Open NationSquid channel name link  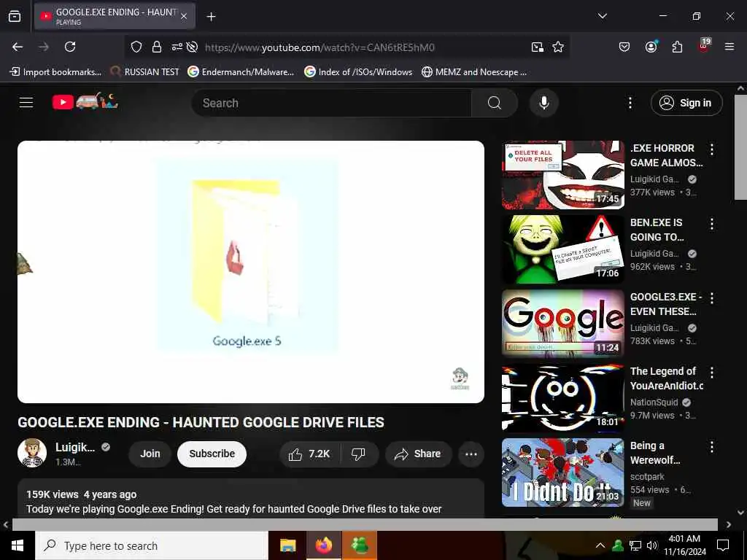(x=654, y=402)
